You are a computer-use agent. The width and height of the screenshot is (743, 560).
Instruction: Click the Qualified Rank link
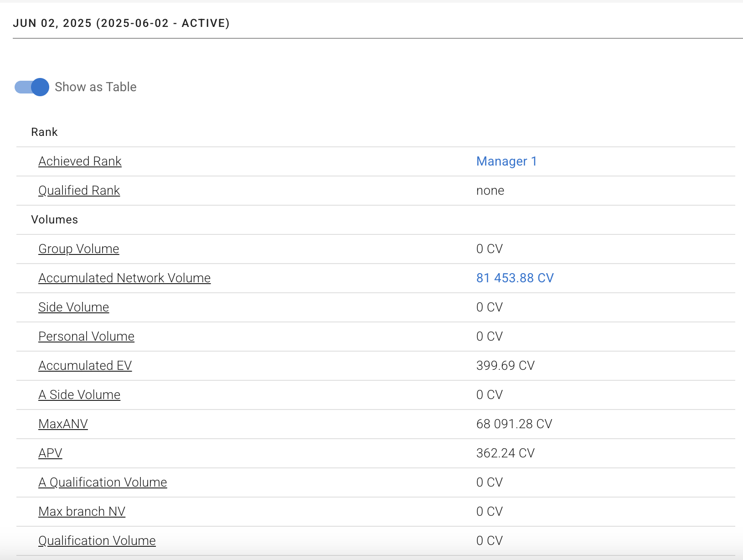click(79, 191)
